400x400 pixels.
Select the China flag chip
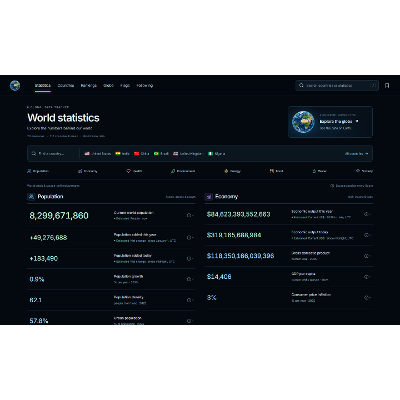142,154
